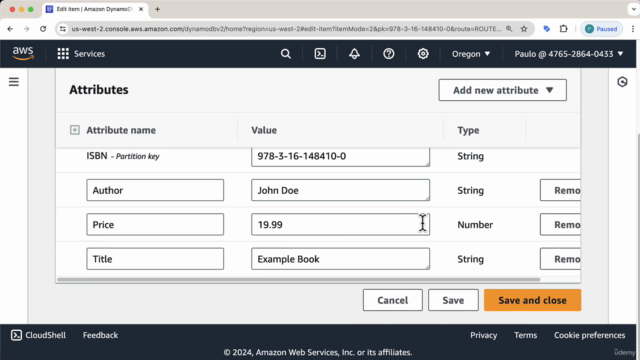This screenshot has height=360, width=640.
Task: Launch CloudShell from the top bar
Action: (x=320, y=53)
